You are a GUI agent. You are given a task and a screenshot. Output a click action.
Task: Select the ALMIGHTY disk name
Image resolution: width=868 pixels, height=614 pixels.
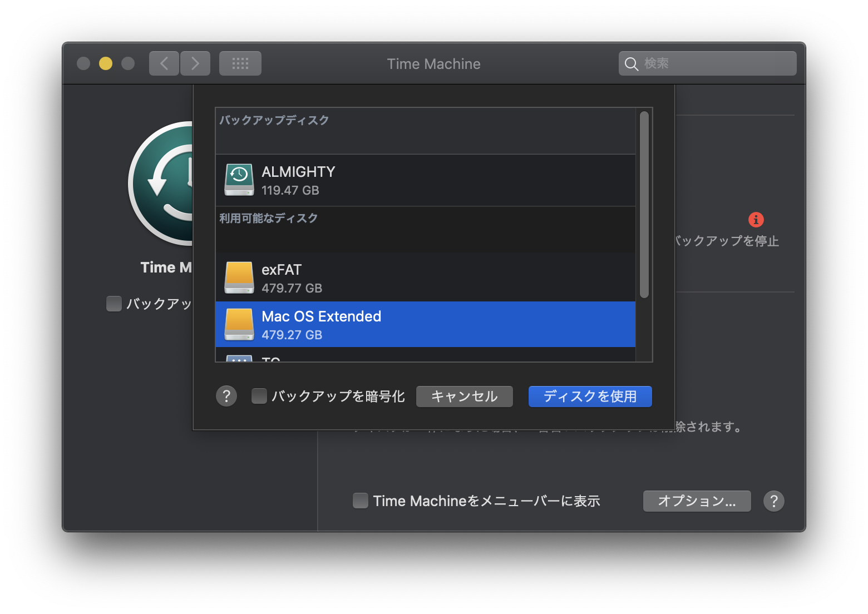point(299,172)
